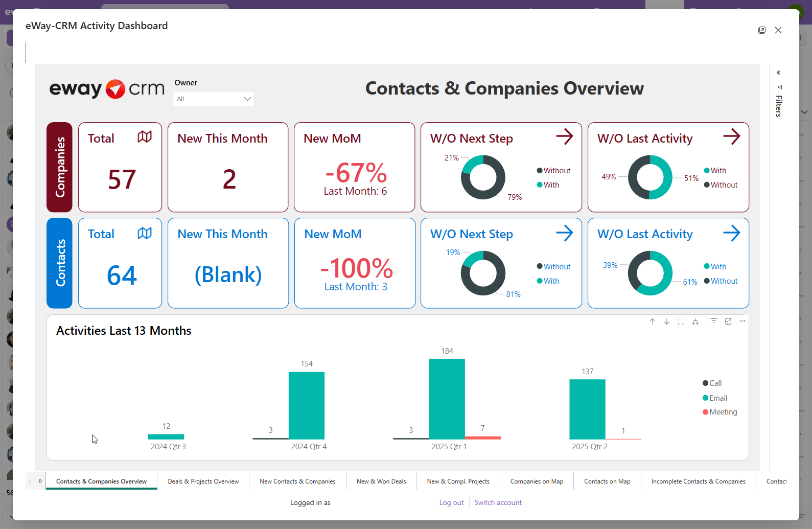
Task: Open Companies W/O Last Activity arrow
Action: tap(732, 136)
